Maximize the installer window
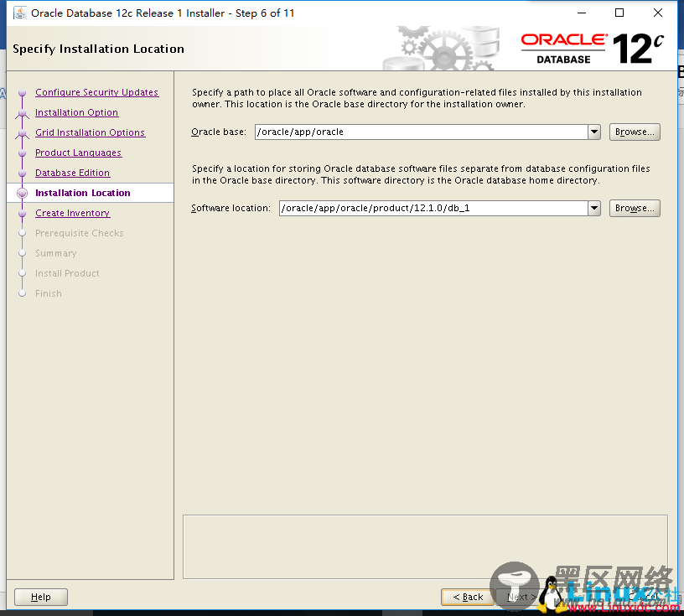This screenshot has width=684, height=616. coord(619,13)
